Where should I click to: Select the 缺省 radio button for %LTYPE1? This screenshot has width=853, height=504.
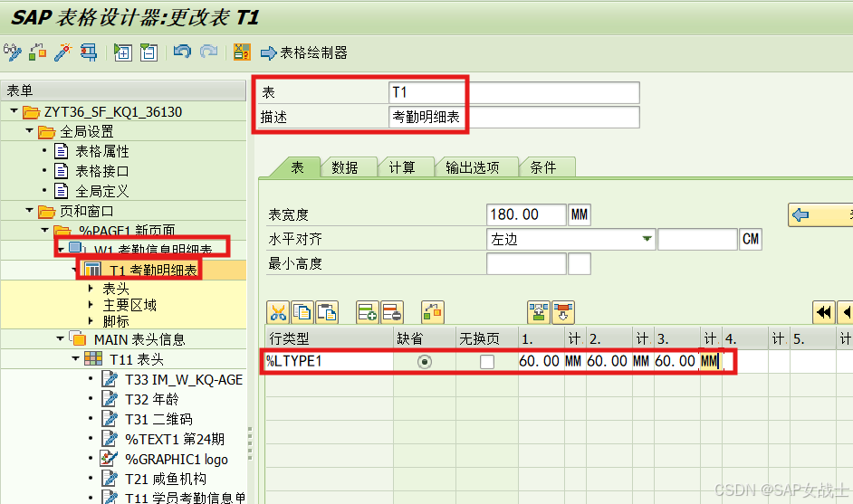(425, 362)
